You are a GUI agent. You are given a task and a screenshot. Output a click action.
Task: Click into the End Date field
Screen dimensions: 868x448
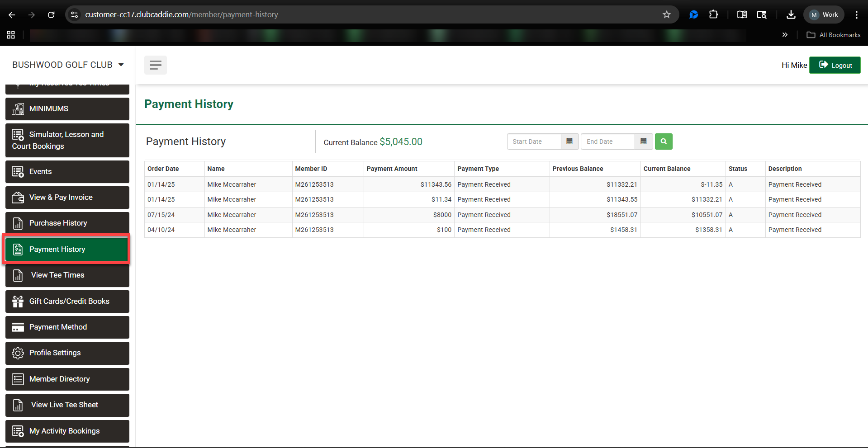click(x=607, y=141)
